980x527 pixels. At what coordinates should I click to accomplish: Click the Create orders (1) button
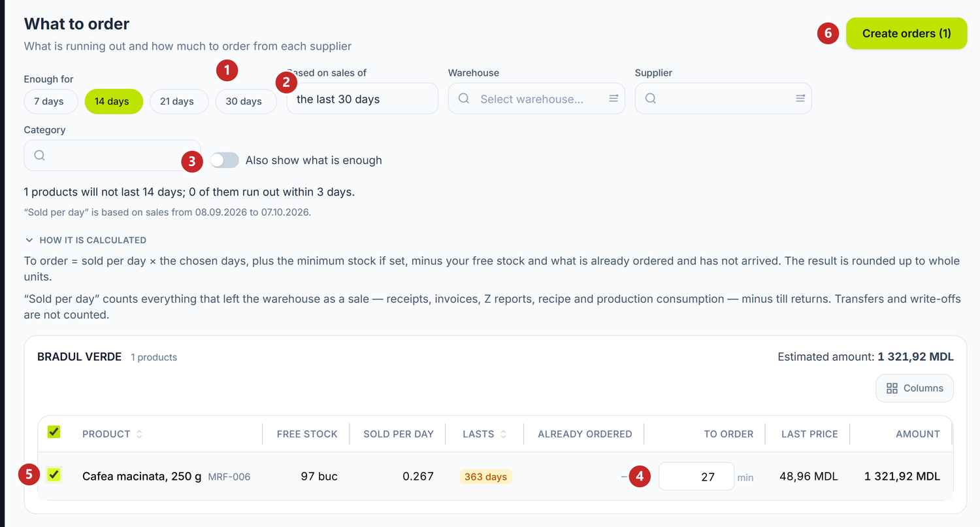pos(907,33)
